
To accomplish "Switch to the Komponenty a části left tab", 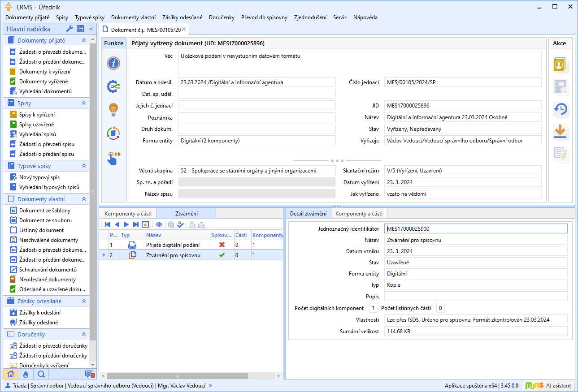I will pyautogui.click(x=127, y=214).
